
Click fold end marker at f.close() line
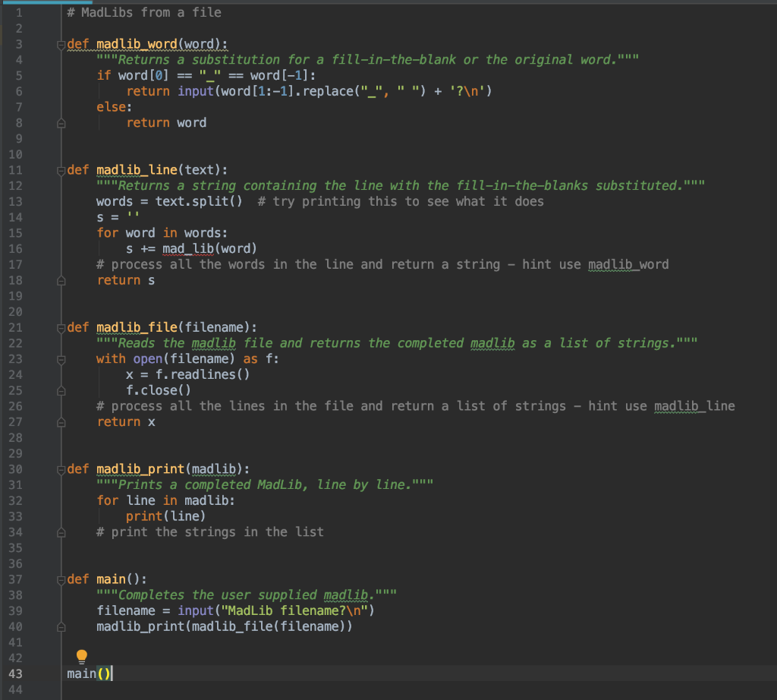coord(61,391)
